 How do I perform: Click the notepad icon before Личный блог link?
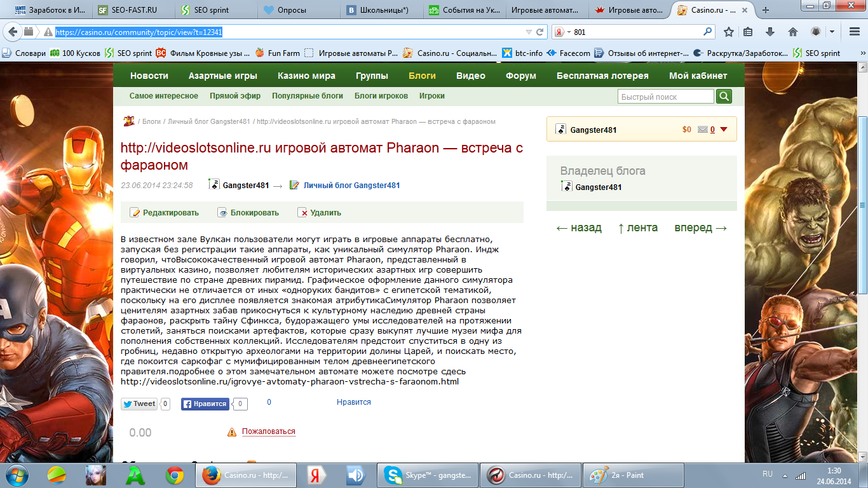pyautogui.click(x=294, y=185)
